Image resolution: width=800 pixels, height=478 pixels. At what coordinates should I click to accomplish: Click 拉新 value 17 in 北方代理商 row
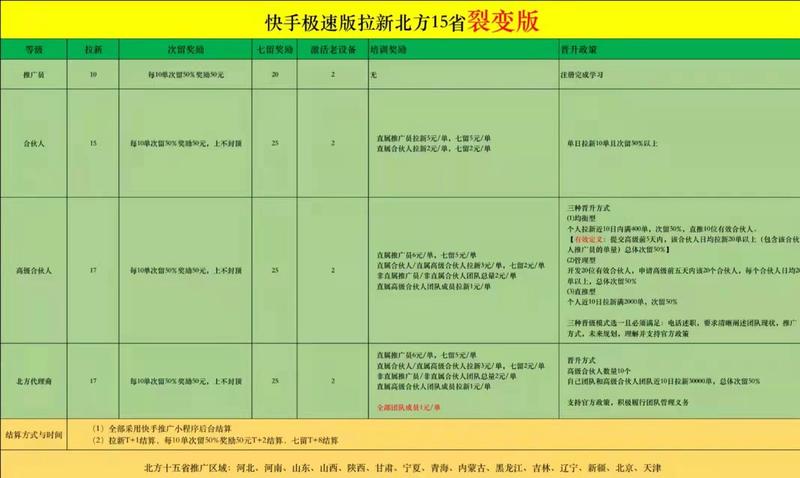[x=93, y=381]
